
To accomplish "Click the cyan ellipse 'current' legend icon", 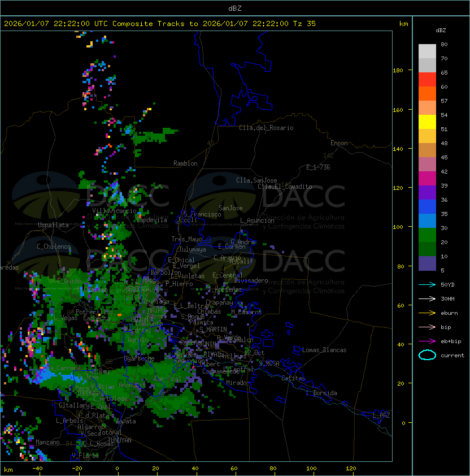I will point(427,355).
